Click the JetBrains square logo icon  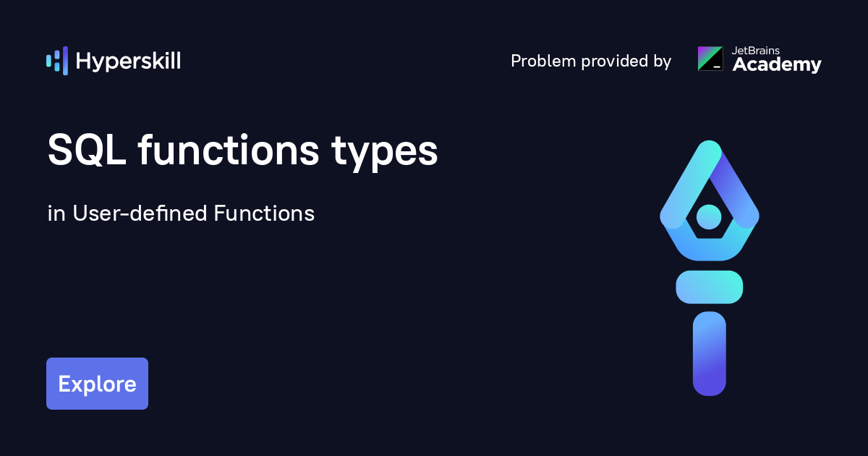tap(710, 59)
